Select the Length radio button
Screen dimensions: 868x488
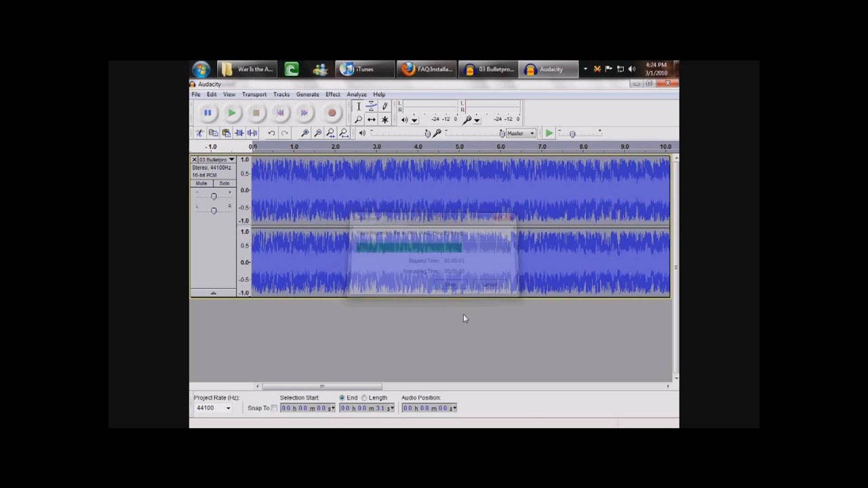(364, 398)
